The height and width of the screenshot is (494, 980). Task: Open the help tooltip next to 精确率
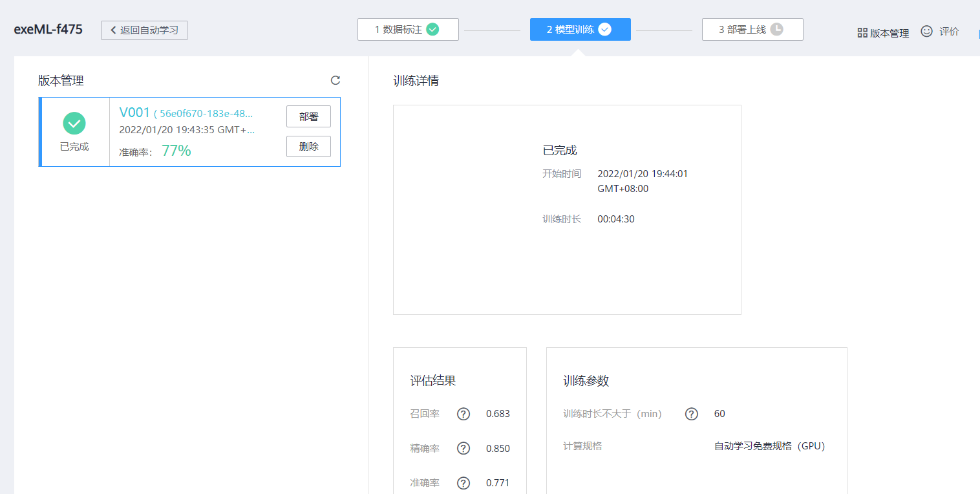pyautogui.click(x=463, y=448)
